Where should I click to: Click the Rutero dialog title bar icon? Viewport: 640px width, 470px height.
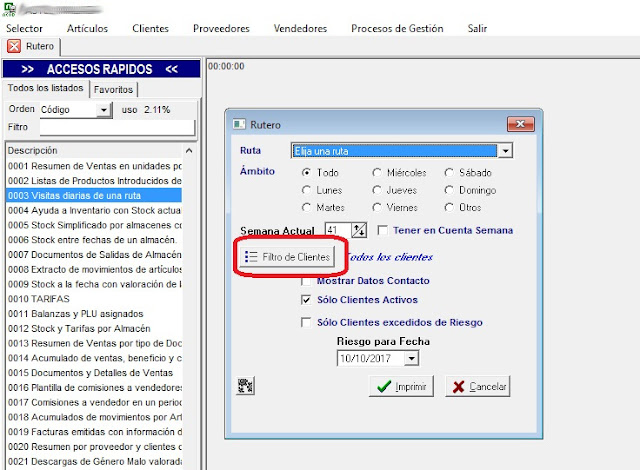pos(238,125)
